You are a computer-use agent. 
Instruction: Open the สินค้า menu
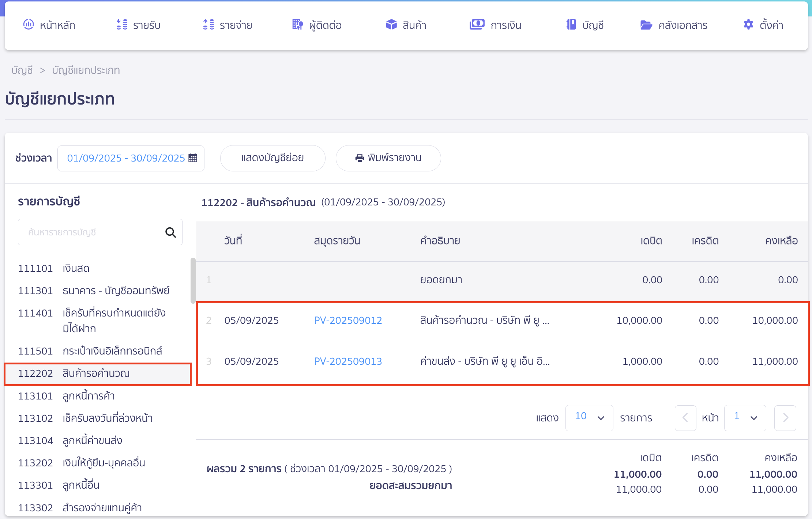(406, 25)
